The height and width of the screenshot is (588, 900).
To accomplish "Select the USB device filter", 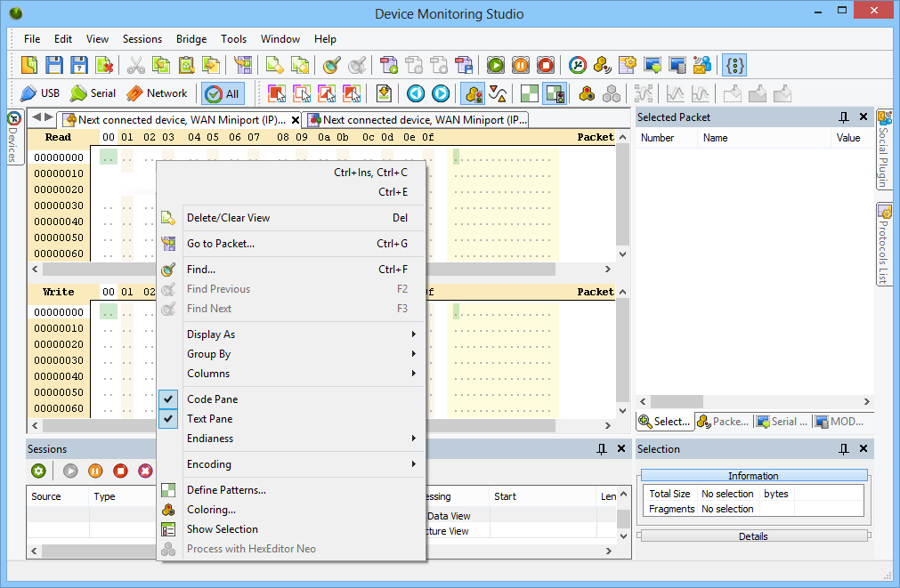I will pyautogui.click(x=40, y=93).
